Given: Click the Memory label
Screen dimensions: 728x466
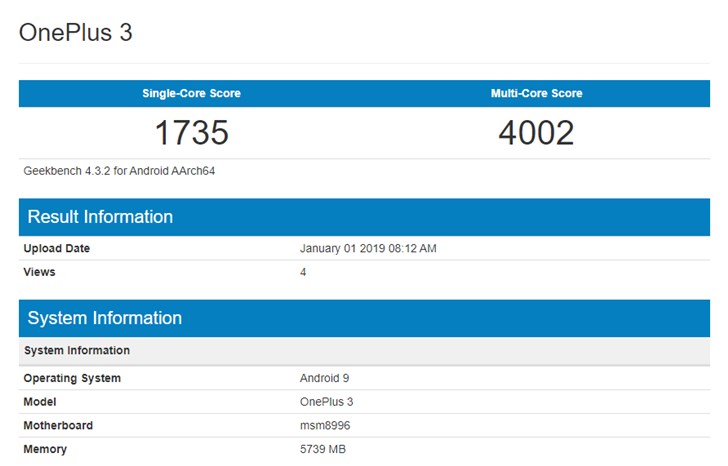Looking at the screenshot, I should pos(45,449).
